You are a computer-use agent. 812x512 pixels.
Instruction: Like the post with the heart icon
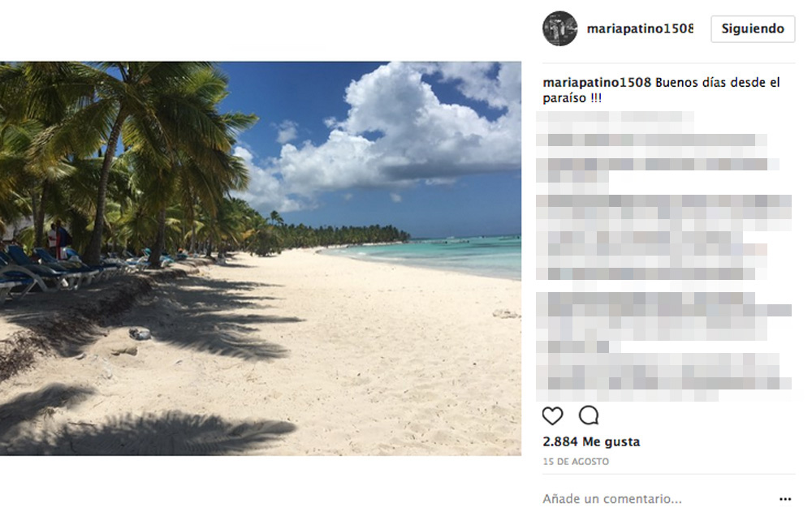coord(552,415)
